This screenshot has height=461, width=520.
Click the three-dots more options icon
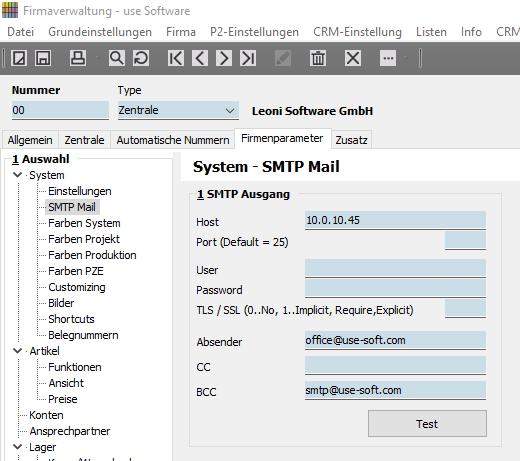click(388, 58)
